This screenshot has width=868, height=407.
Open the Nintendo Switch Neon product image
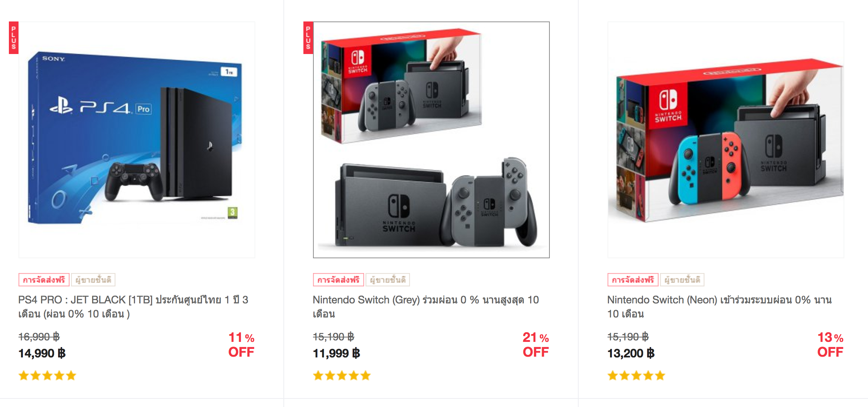pos(726,140)
